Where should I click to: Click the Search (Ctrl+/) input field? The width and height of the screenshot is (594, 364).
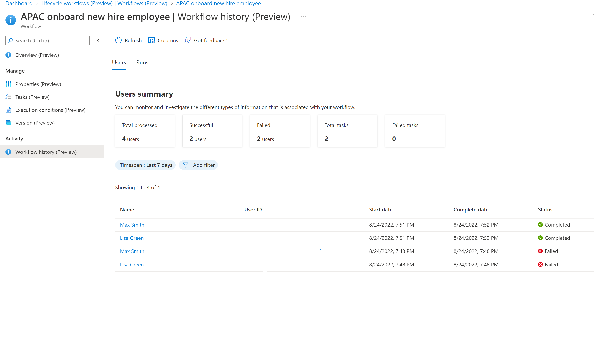[x=48, y=40]
